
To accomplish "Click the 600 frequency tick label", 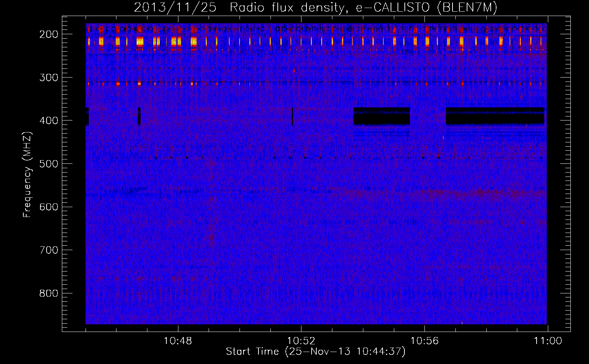I will (x=49, y=207).
